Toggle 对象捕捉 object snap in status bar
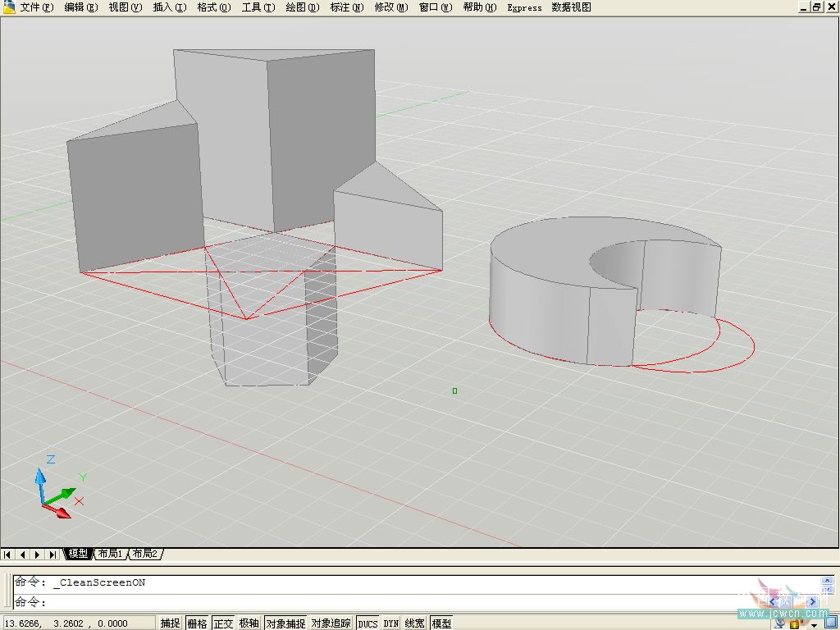The height and width of the screenshot is (630, 840). [x=286, y=623]
